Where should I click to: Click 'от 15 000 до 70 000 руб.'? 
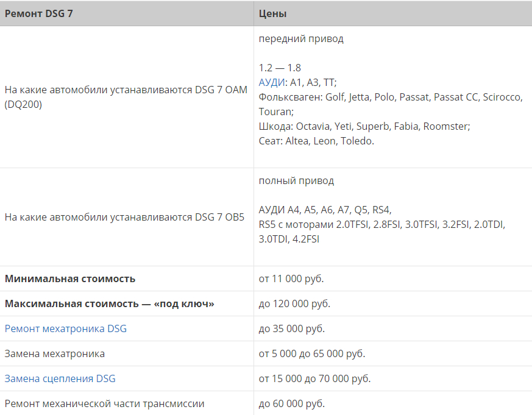tap(314, 378)
